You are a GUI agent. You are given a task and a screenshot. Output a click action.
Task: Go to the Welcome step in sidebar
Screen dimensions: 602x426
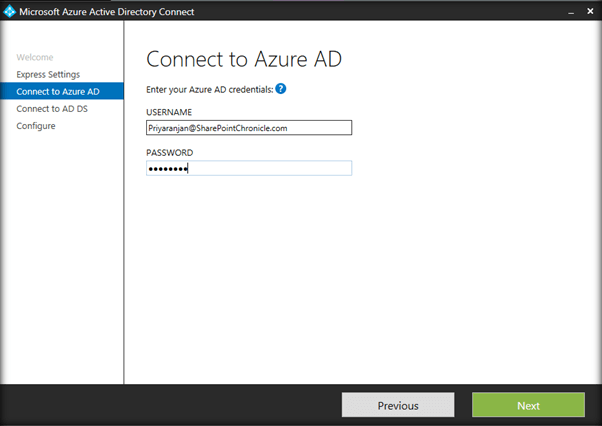tap(35, 58)
